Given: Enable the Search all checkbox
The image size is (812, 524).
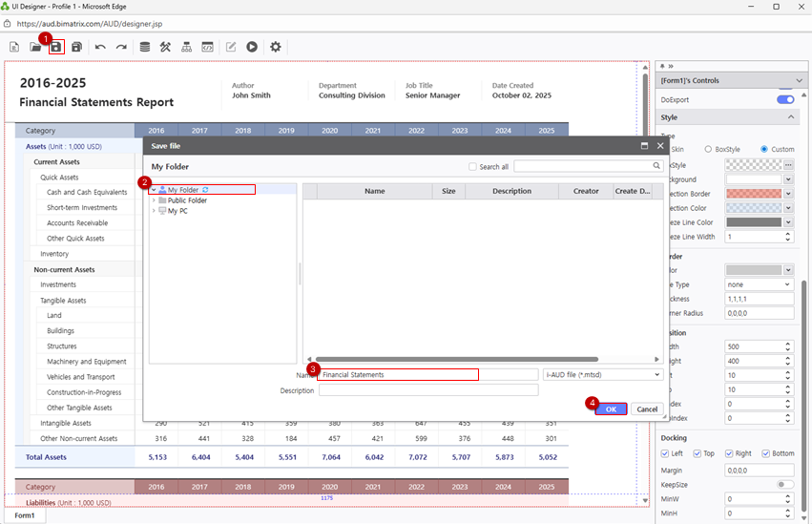Looking at the screenshot, I should [472, 167].
